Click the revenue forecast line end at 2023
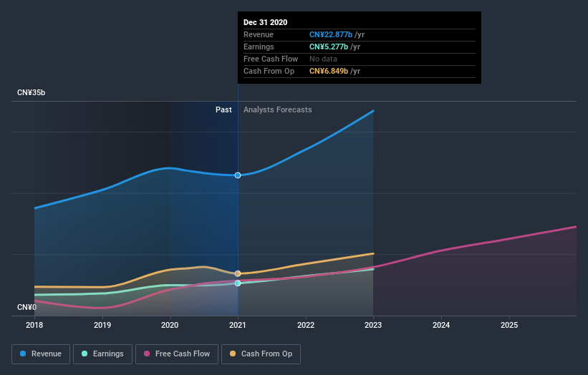The height and width of the screenshot is (375, 588). [x=372, y=111]
